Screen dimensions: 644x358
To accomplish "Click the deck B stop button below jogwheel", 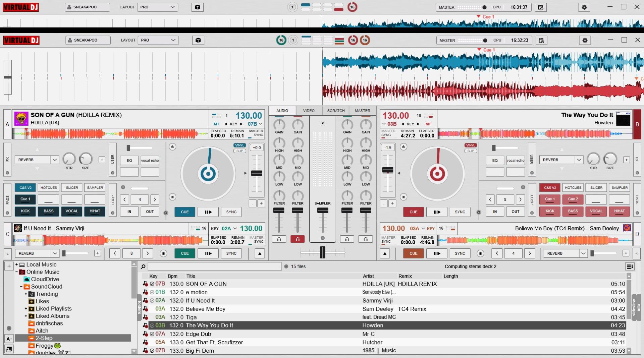I will 404,197.
